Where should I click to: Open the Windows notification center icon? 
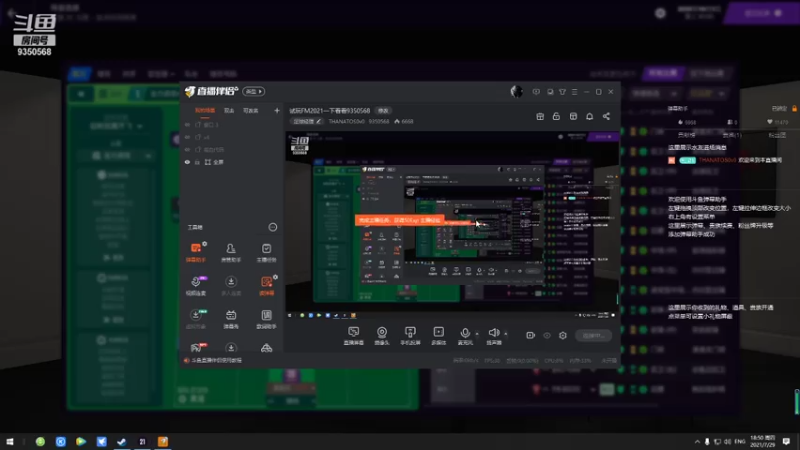point(787,441)
